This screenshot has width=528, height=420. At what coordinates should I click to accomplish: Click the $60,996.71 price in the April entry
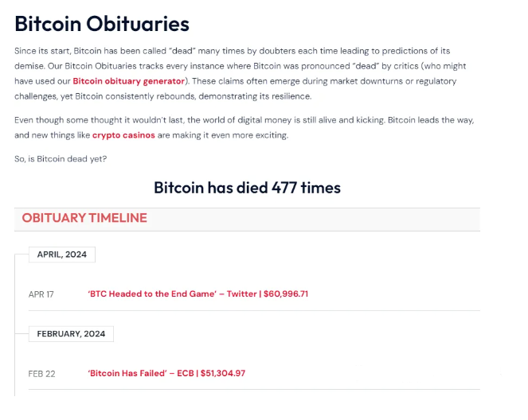286,294
